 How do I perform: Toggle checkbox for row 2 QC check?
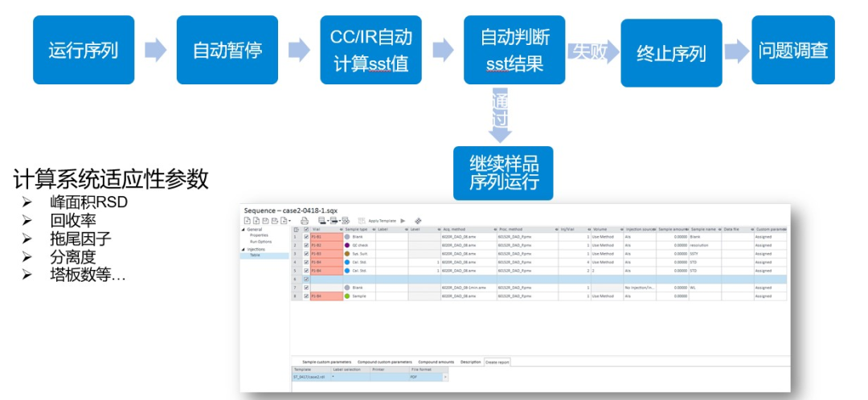pos(306,245)
